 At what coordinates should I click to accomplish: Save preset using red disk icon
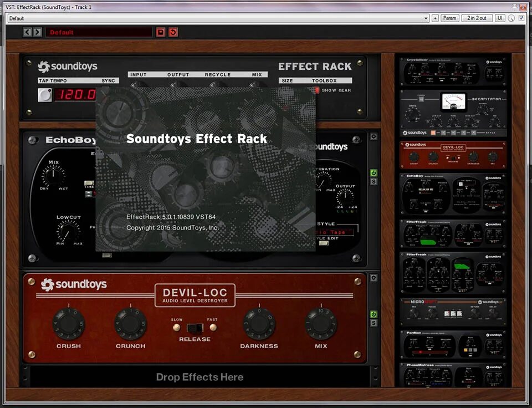point(161,32)
